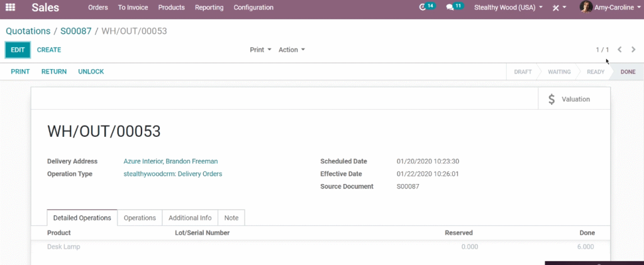This screenshot has width=644, height=265.
Task: Open the chat messages icon
Action: (450, 8)
